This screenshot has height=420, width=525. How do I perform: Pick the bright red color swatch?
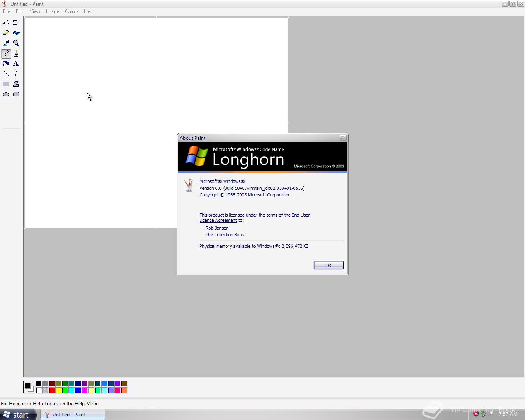click(x=52, y=390)
